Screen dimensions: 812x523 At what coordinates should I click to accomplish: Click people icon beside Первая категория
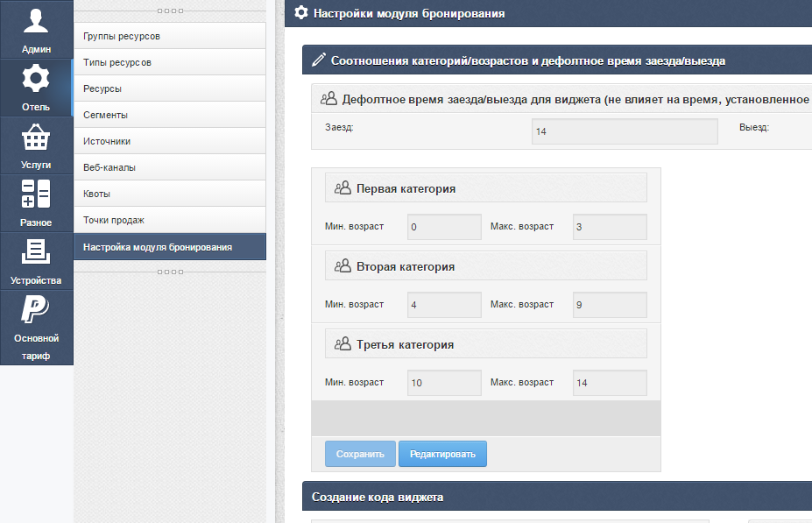pyautogui.click(x=342, y=188)
